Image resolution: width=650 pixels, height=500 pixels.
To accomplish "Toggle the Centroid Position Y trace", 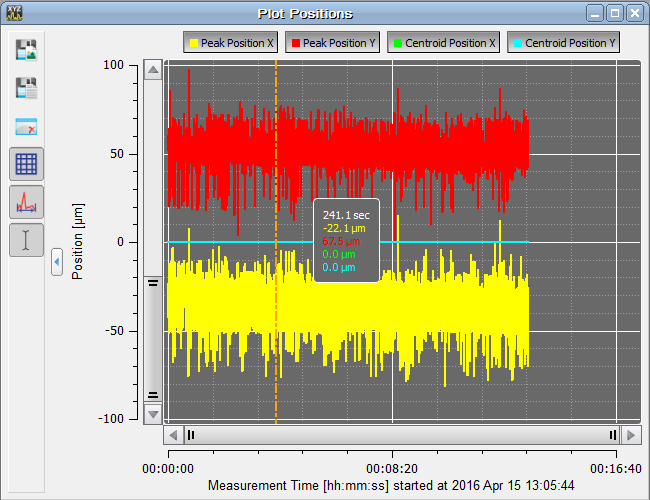I will click(563, 43).
